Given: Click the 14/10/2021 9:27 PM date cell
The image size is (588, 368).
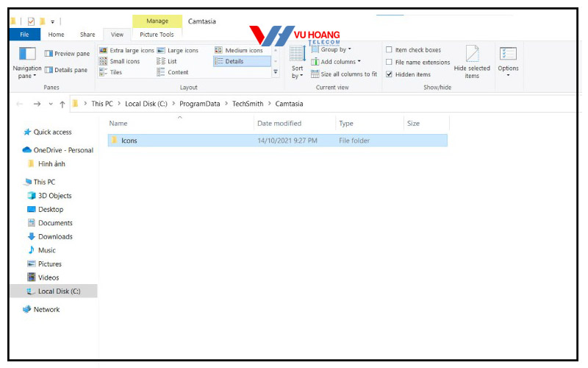Looking at the screenshot, I should [x=287, y=141].
